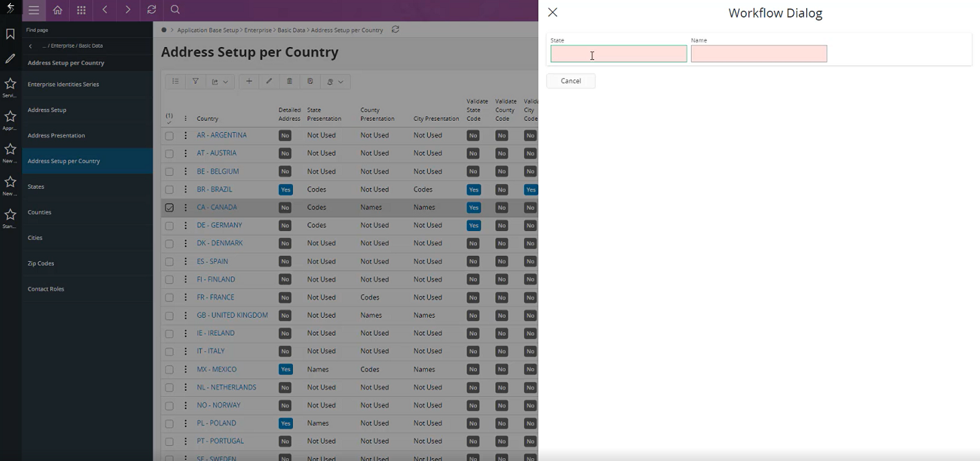Click the Cancel button in Workflow Dialog
Viewport: 980px width, 461px height.
[x=570, y=80]
